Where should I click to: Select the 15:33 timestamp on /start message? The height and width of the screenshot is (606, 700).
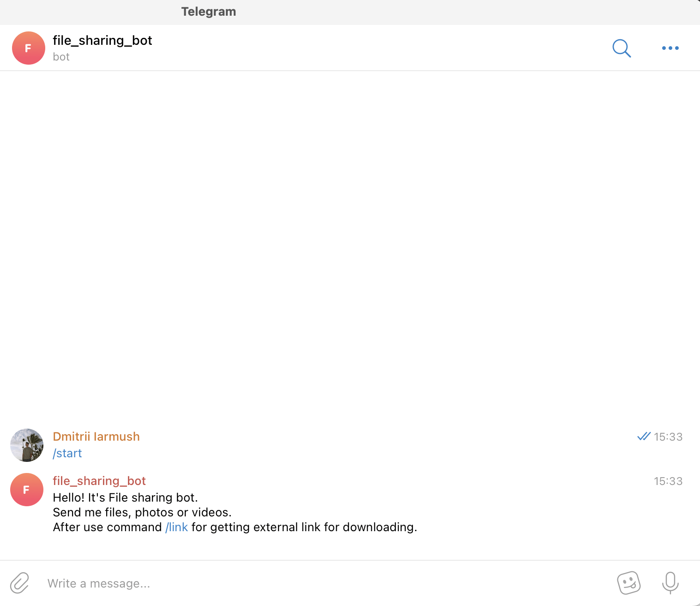[x=669, y=436]
